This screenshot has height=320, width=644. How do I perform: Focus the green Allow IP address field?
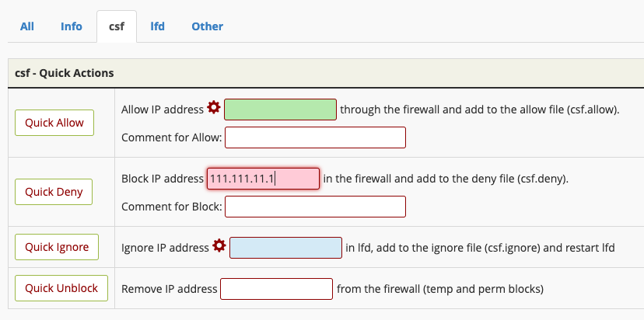280,110
